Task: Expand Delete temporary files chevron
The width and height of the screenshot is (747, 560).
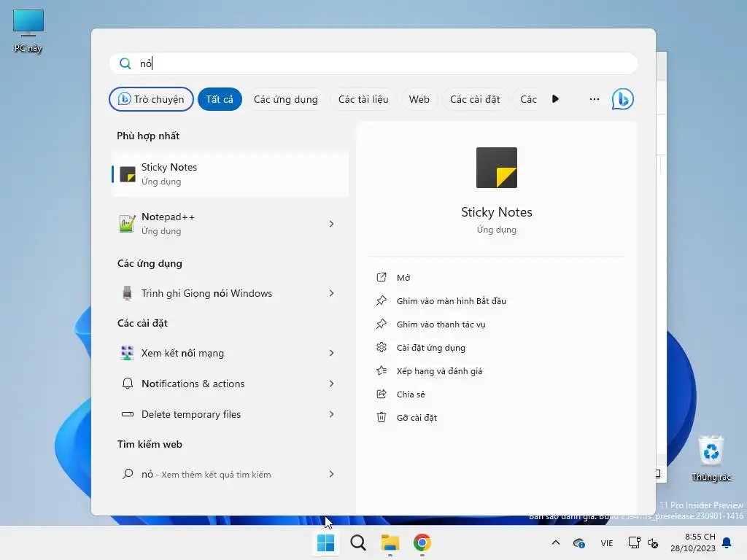Action: click(332, 414)
